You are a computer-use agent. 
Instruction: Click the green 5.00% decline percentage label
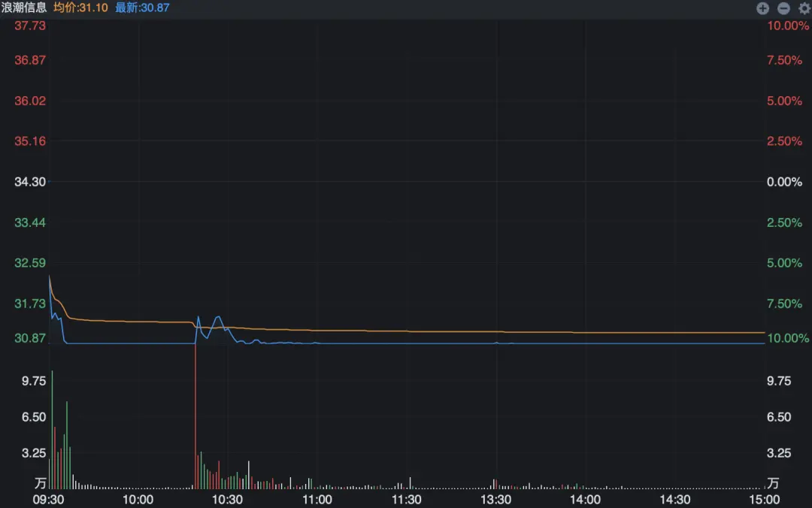coord(783,263)
